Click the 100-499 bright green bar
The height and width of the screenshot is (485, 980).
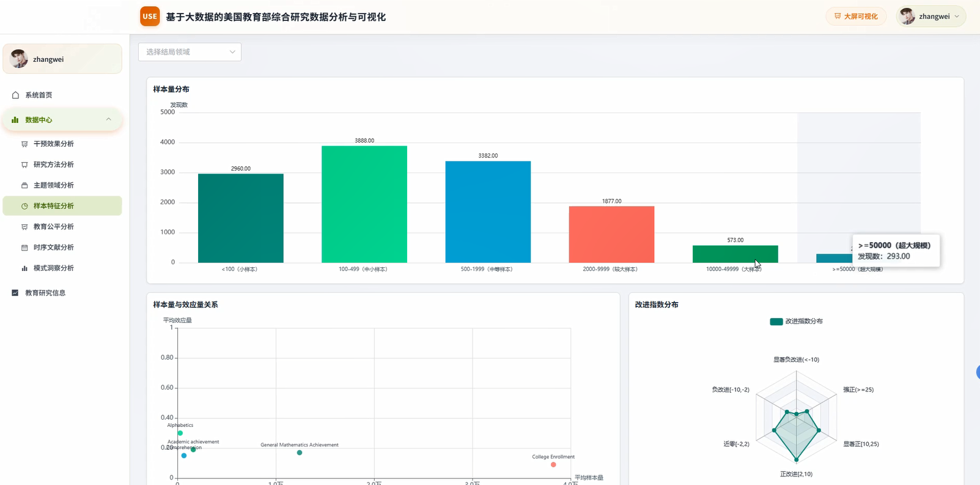pyautogui.click(x=364, y=204)
